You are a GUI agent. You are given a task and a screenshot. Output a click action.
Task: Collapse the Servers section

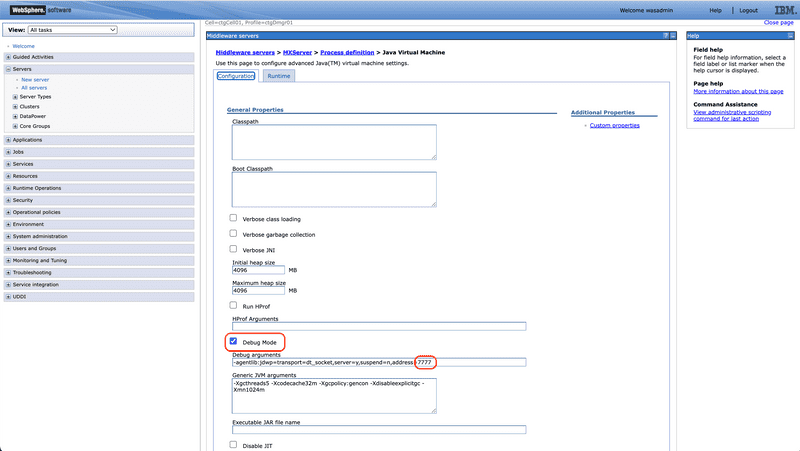[8, 69]
